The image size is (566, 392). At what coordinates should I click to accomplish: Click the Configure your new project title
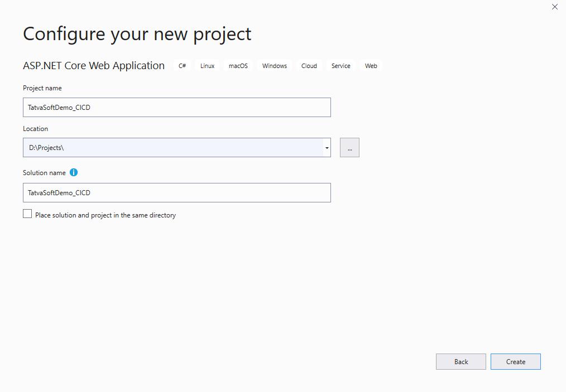(x=137, y=35)
